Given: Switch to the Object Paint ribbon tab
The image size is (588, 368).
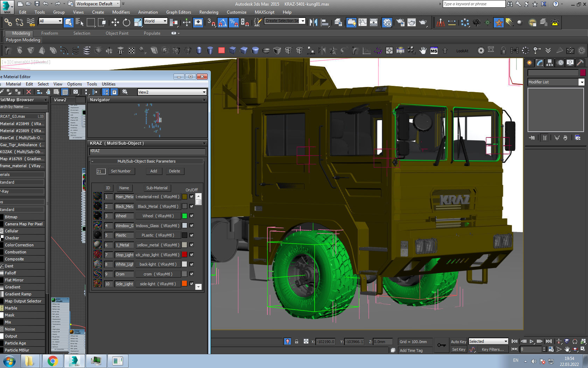Looking at the screenshot, I should [x=117, y=33].
